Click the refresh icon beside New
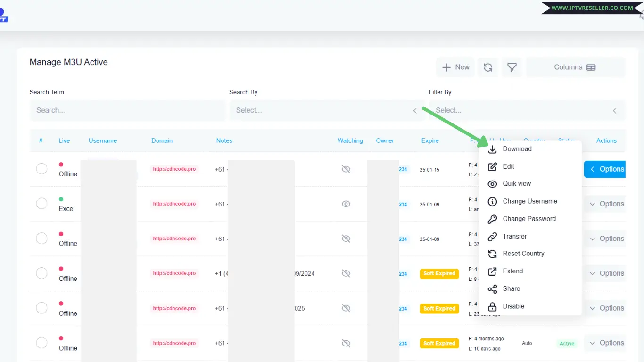The image size is (644, 362). click(488, 67)
